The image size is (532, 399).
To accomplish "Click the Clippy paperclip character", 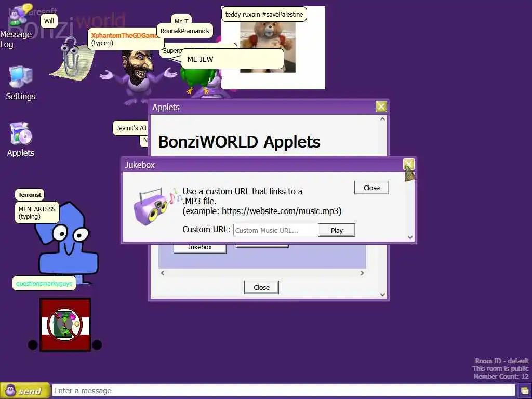I will [x=72, y=59].
